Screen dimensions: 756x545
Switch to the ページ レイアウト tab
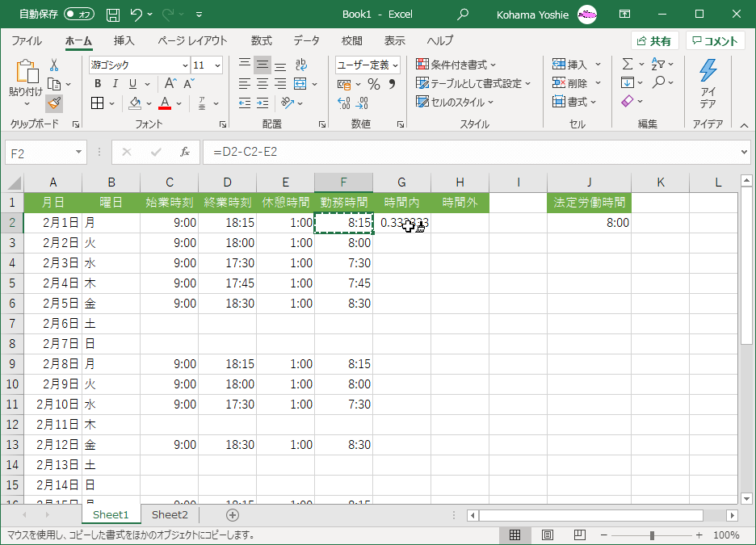192,41
